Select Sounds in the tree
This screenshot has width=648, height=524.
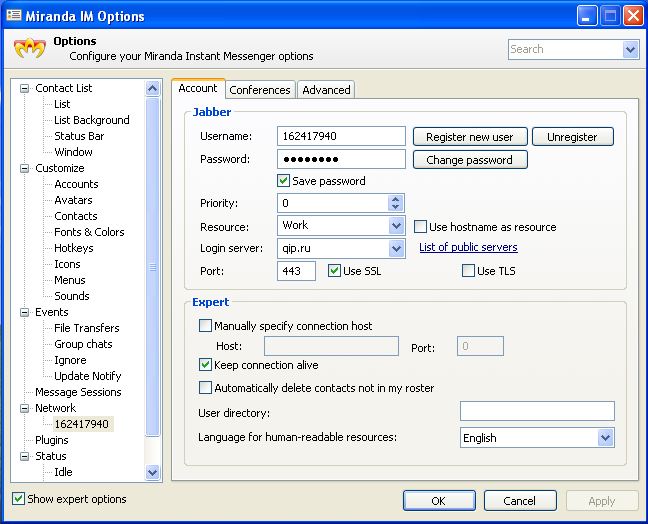point(71,296)
